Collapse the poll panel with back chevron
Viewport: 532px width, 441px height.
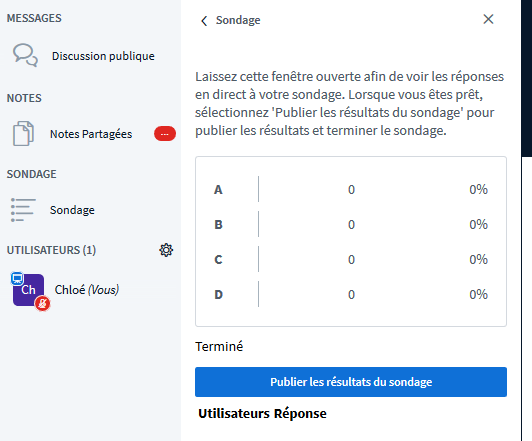(204, 21)
